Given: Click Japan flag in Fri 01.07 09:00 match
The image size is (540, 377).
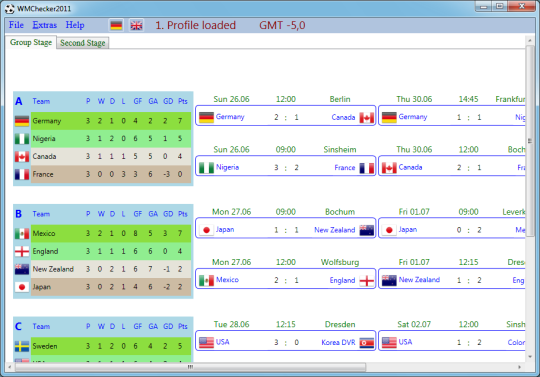Looking at the screenshot, I should [x=389, y=230].
